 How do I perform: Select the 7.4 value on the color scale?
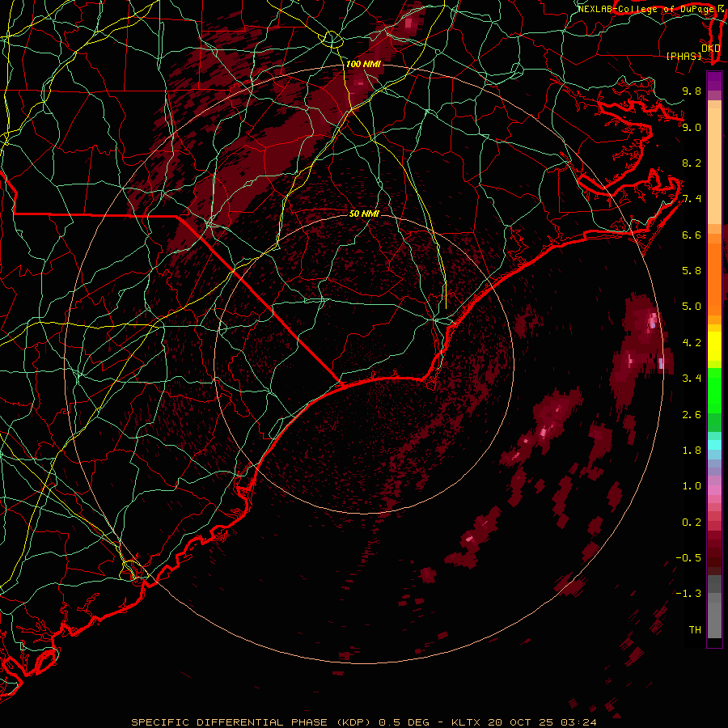tap(692, 199)
